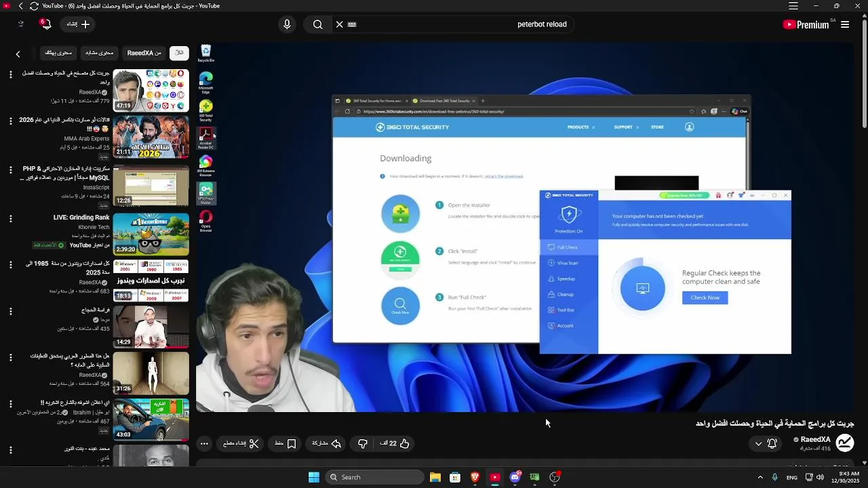
Task: Open Microsoft Store from the taskbar
Action: pyautogui.click(x=455, y=477)
